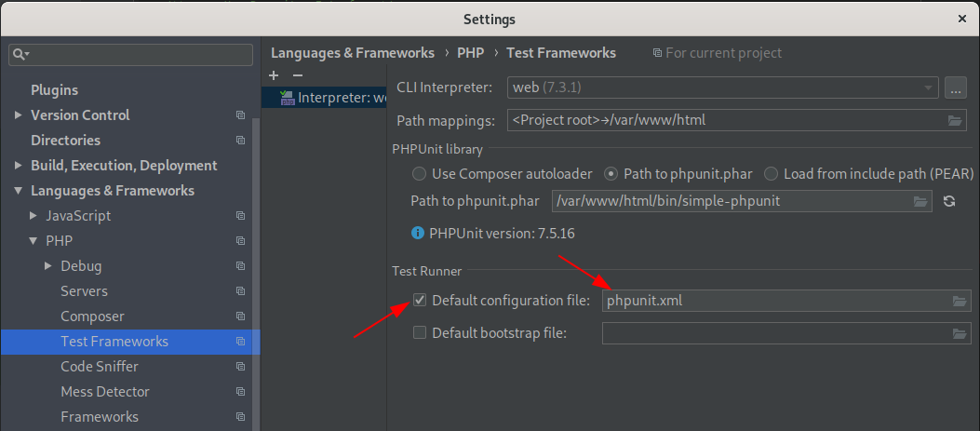The height and width of the screenshot is (431, 980).
Task: Open Frameworks settings page
Action: [x=100, y=417]
